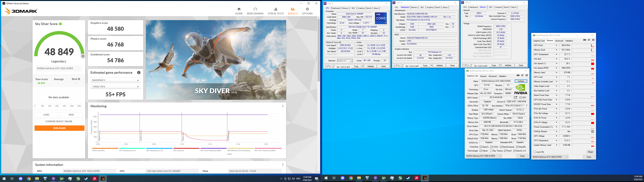This screenshot has height=182, width=644.
Task: Click Reset button in GPU-Z Sensors
Action: (x=590, y=152)
